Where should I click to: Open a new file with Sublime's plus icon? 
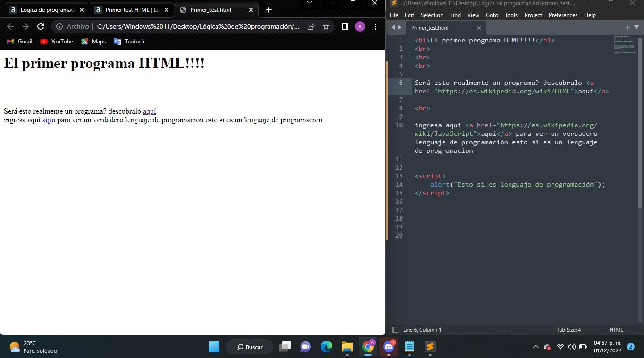point(627,27)
